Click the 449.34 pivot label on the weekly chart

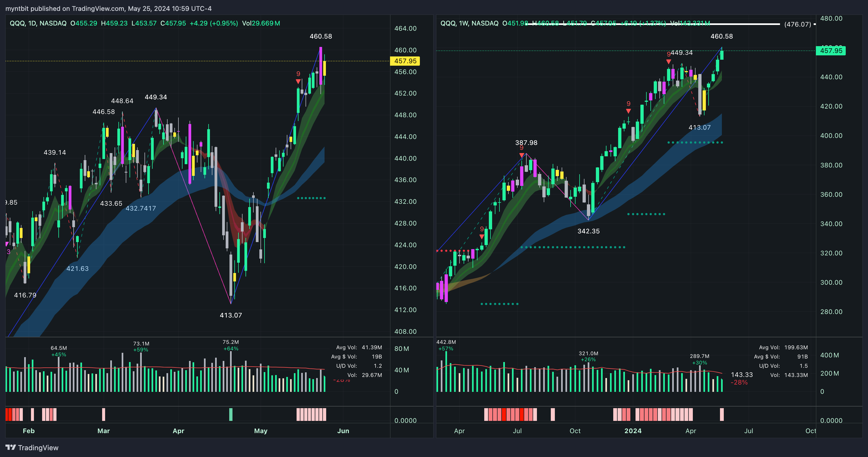click(x=682, y=53)
